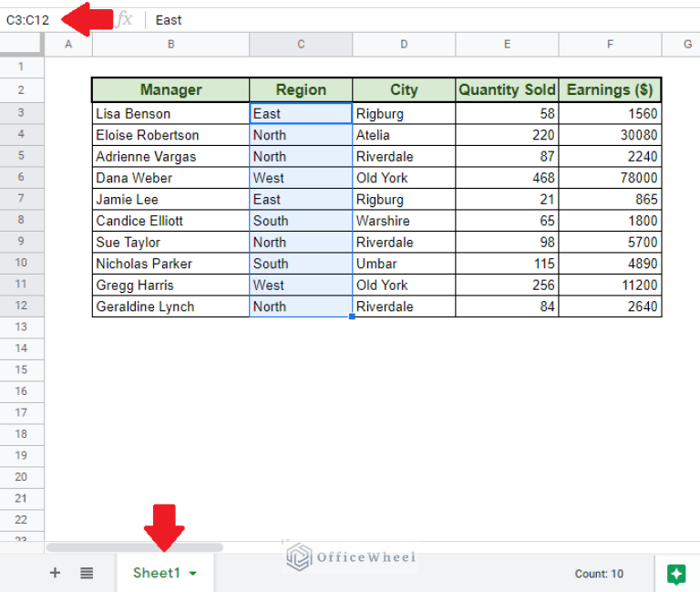Click the quantity cell 220
Screen dimensions: 700x592
(507, 135)
